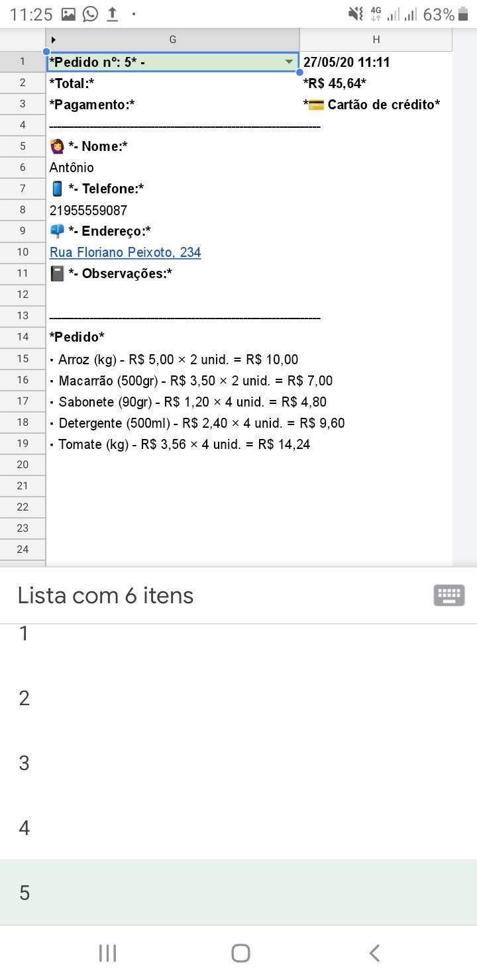Open Rua Floriano Peixoto, 234 link

(x=125, y=252)
